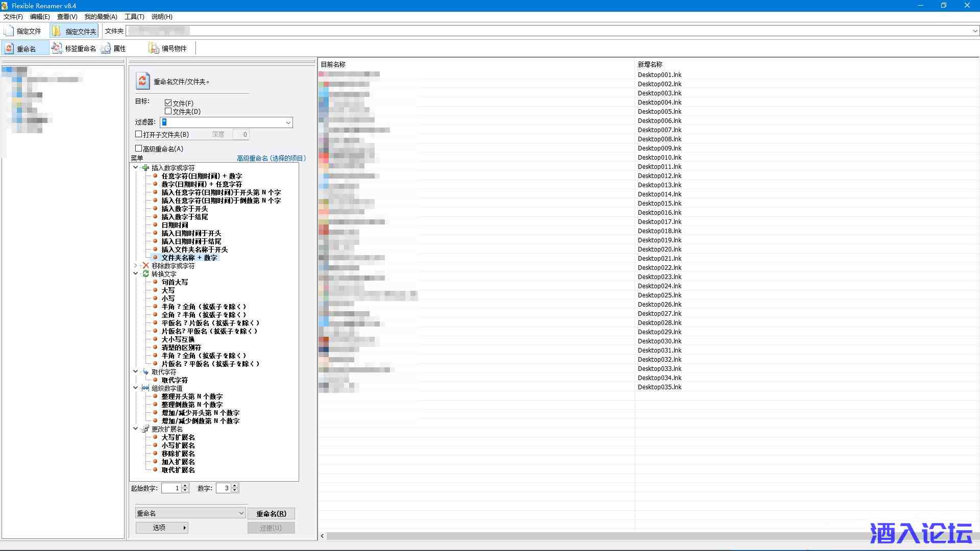This screenshot has height=551, width=980.
Task: Open the 编辑(E) menu
Action: 40,16
